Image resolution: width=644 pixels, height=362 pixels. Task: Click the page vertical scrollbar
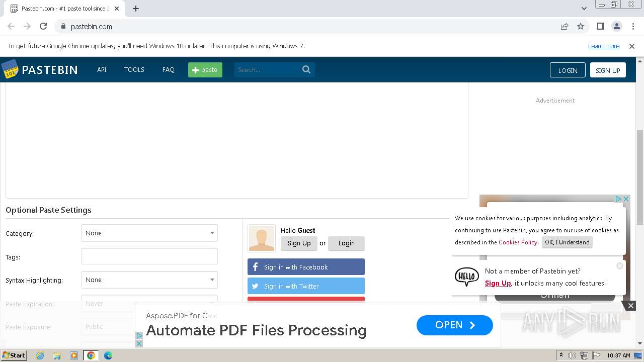coord(639,177)
